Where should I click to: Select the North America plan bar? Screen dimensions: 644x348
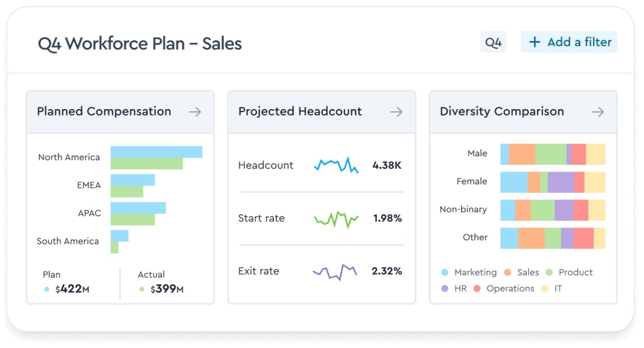(x=156, y=153)
